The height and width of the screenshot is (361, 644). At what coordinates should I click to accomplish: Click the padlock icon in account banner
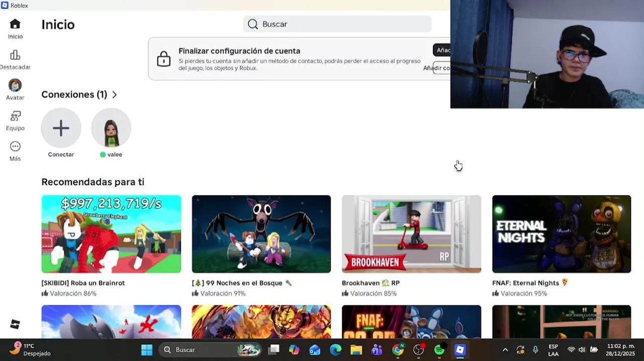(x=164, y=59)
